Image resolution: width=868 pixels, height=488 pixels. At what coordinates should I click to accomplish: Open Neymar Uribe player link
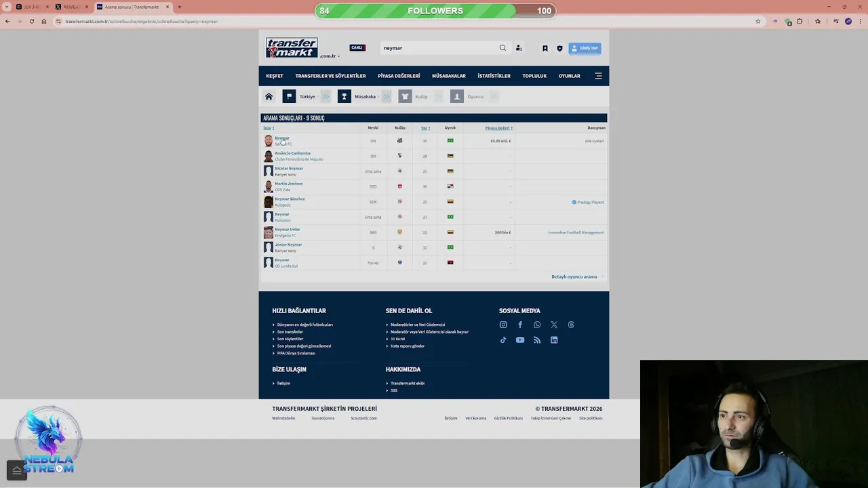point(287,229)
